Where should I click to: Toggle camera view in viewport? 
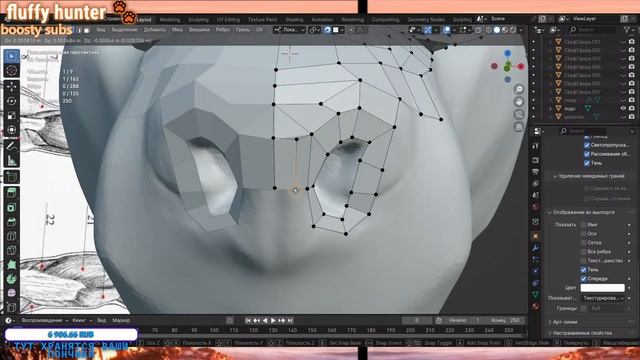519,114
